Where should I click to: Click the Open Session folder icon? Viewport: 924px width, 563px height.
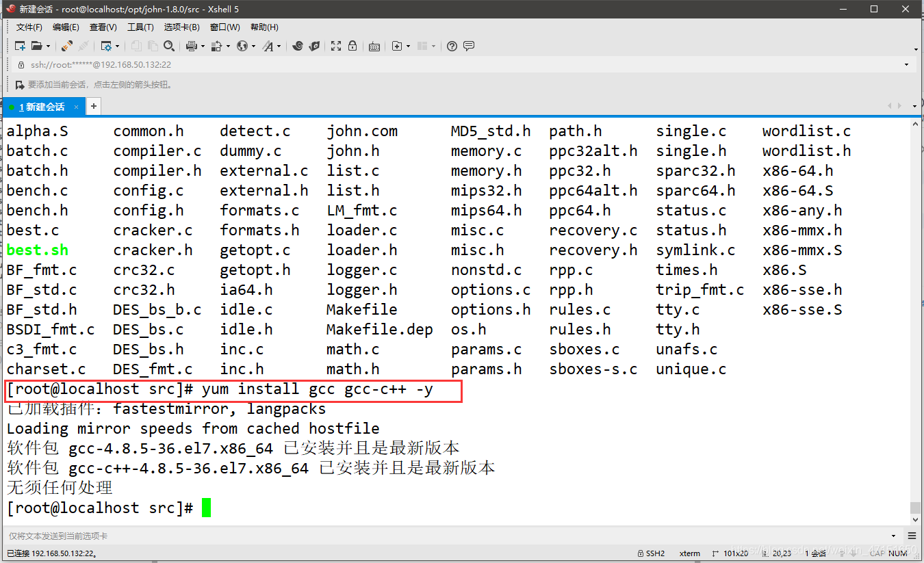pos(37,46)
